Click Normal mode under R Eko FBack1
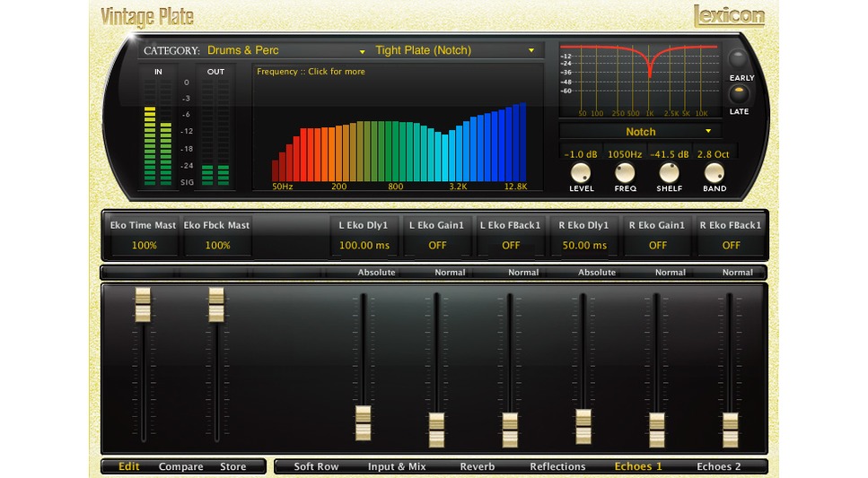 (737, 273)
